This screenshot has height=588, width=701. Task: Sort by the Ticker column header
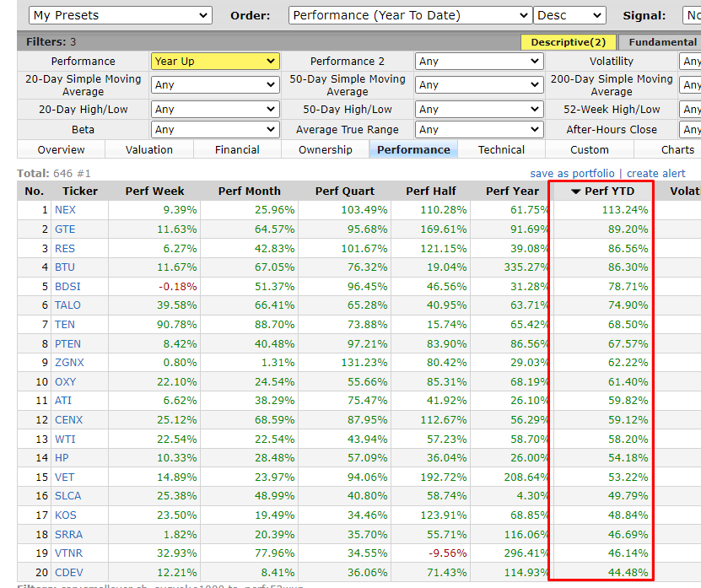click(80, 192)
